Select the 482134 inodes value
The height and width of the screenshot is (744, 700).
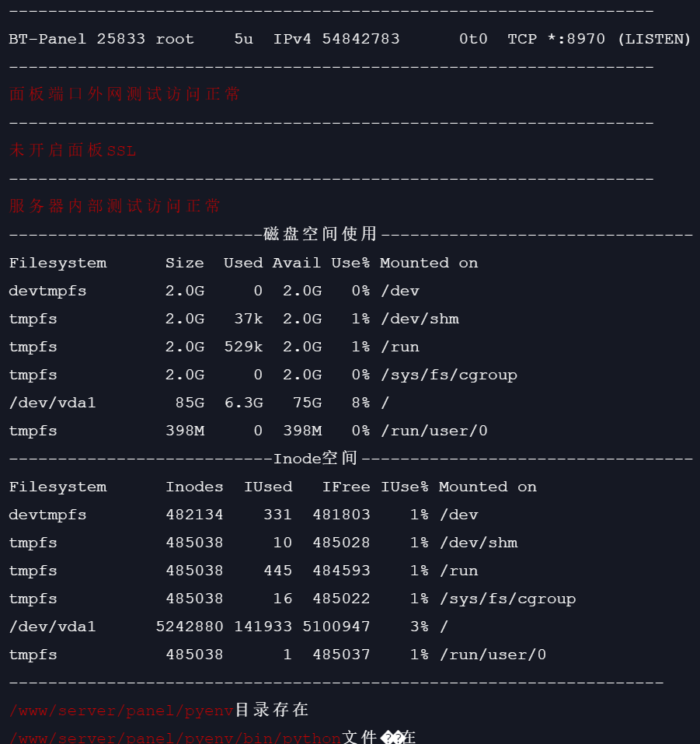tap(194, 515)
